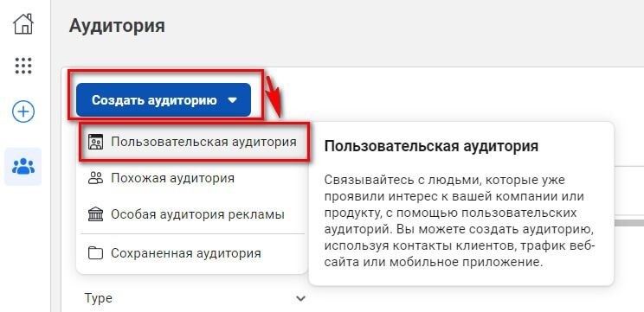644x312 pixels.
Task: Click the plus create icon in sidebar
Action: (23, 111)
